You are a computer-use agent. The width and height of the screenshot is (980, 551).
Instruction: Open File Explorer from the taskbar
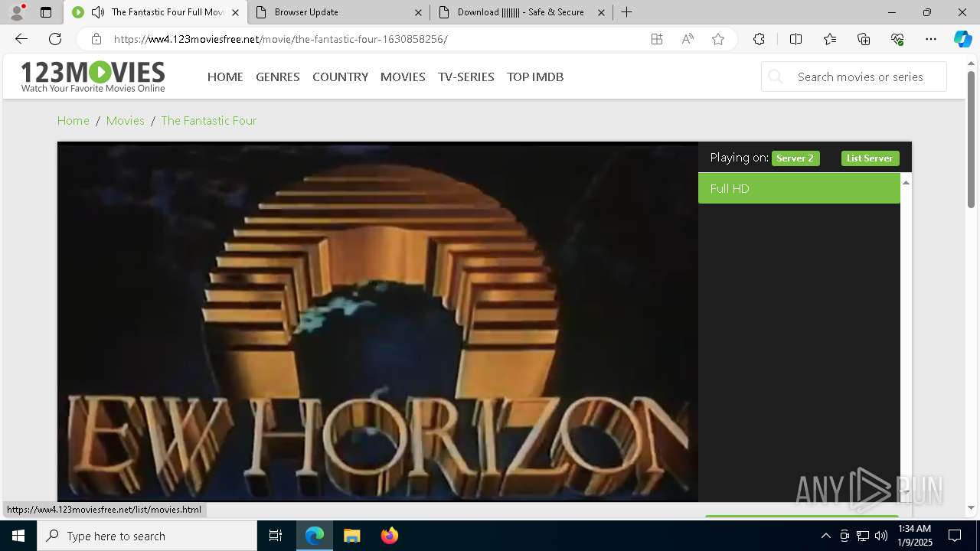351,536
